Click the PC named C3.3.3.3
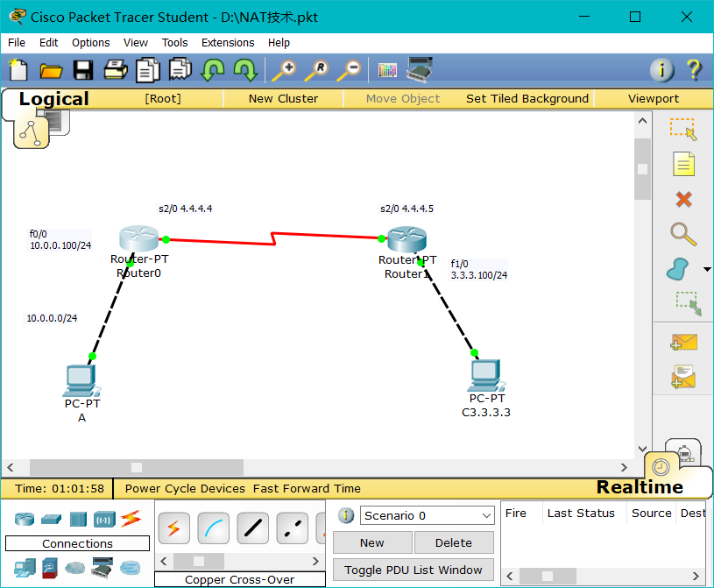 [x=486, y=376]
